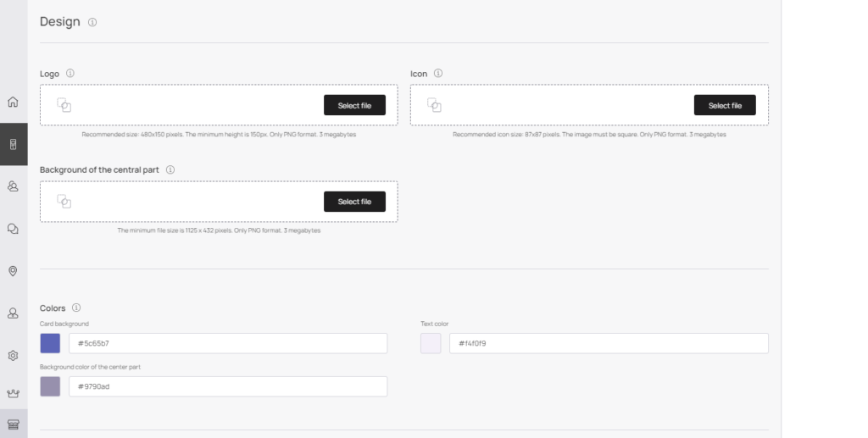This screenshot has height=438, width=868.
Task: Click the 'Background of the central part' label
Action: pyautogui.click(x=99, y=169)
